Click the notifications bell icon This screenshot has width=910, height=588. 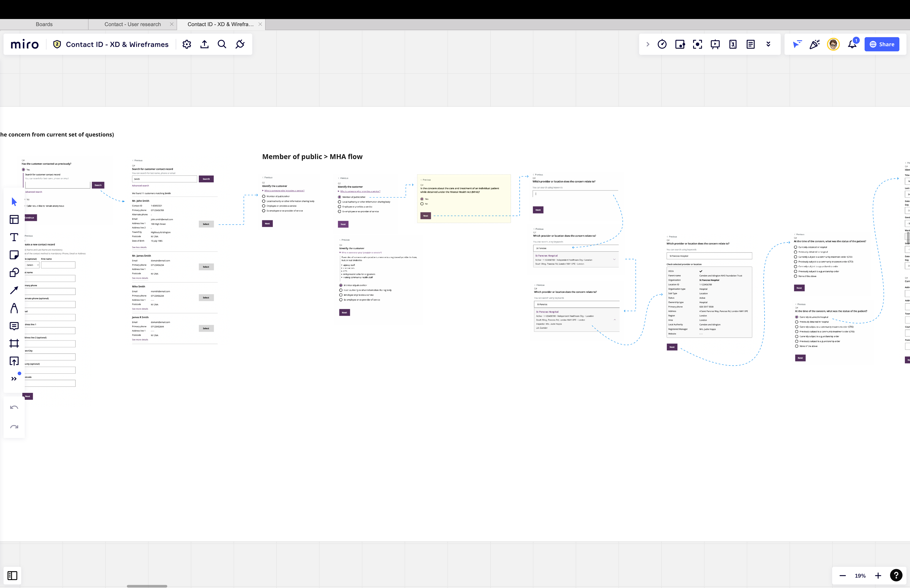852,44
